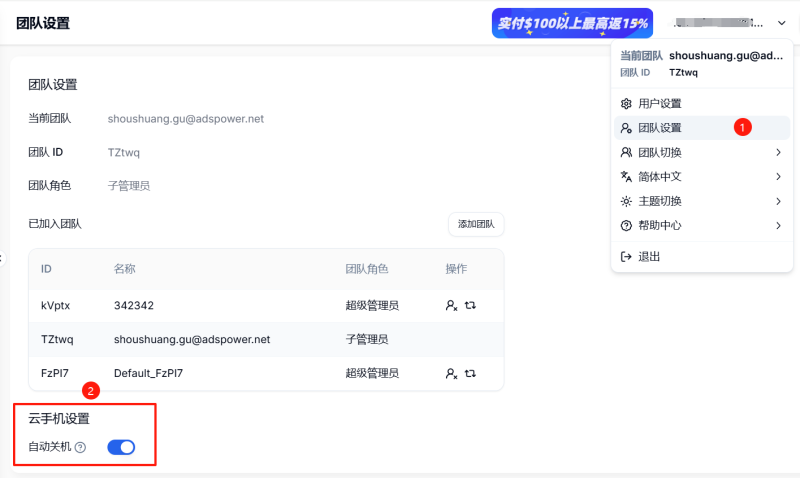Click the 342342 team name cell
The width and height of the screenshot is (800, 478).
click(x=134, y=306)
